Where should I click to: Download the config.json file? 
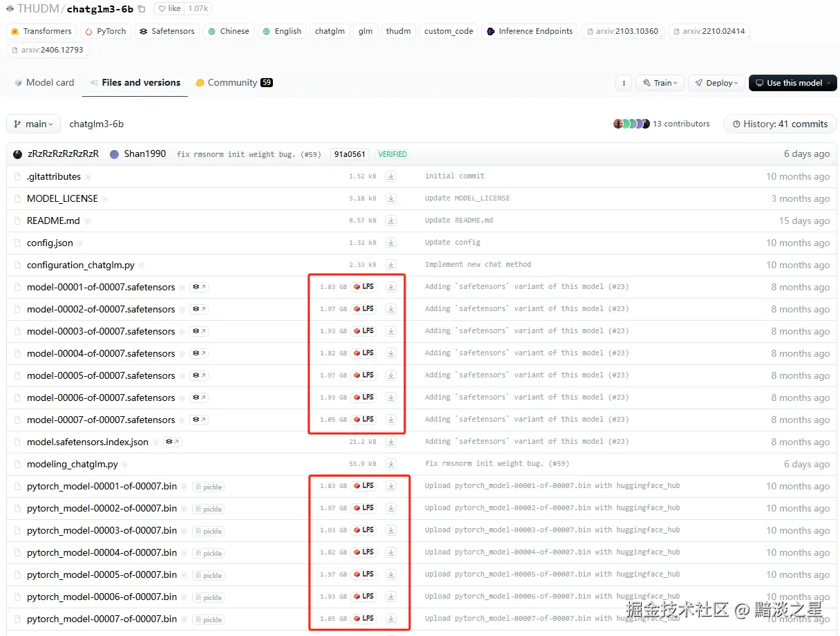(391, 243)
